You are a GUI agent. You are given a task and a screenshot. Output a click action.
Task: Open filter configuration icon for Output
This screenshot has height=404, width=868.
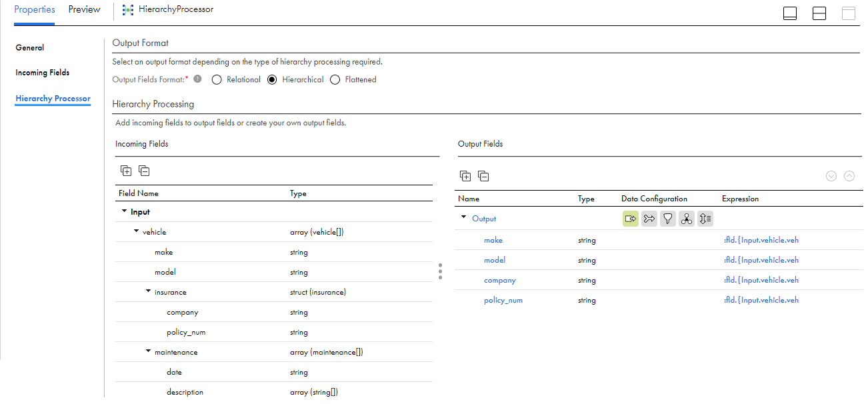coord(668,219)
